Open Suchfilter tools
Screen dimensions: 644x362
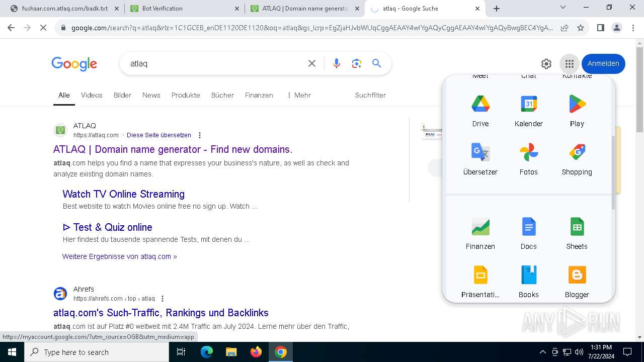370,95
